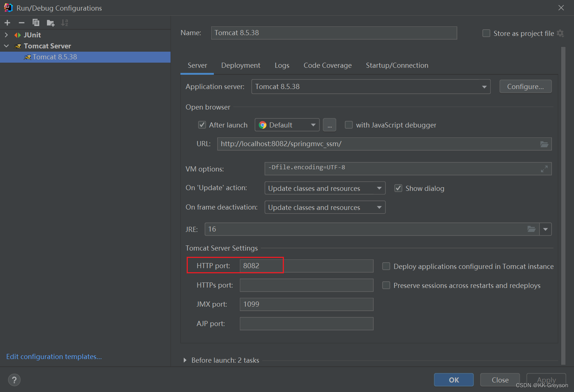Switch to the Startup/Connection tab

pos(397,66)
